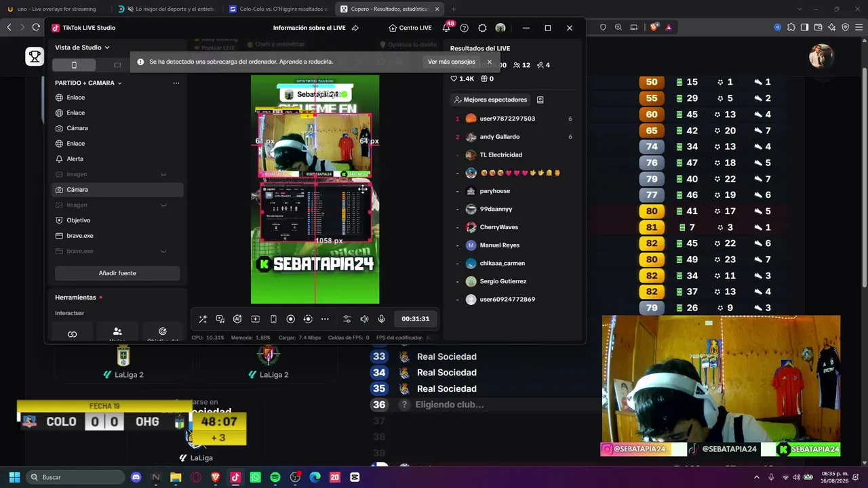The image size is (868, 488).
Task: Open the scene more-options ellipsis
Action: (176, 83)
